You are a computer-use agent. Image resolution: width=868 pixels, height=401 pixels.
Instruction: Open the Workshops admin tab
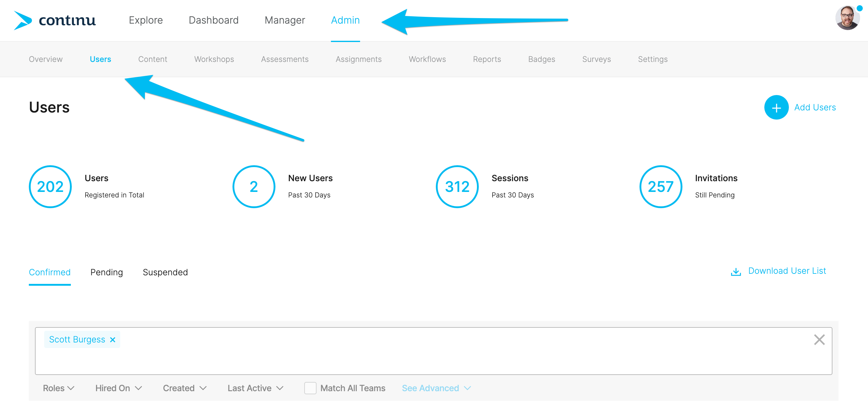214,59
